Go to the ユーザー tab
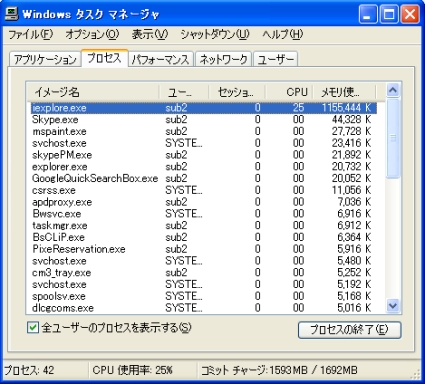 click(x=275, y=59)
